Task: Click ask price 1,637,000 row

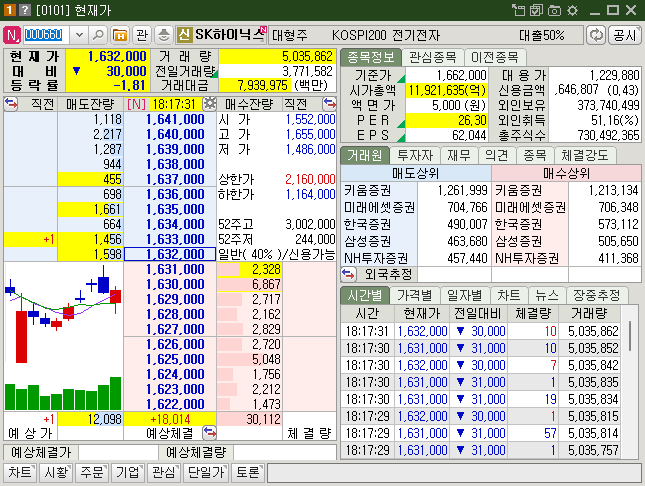Action: tap(170, 179)
